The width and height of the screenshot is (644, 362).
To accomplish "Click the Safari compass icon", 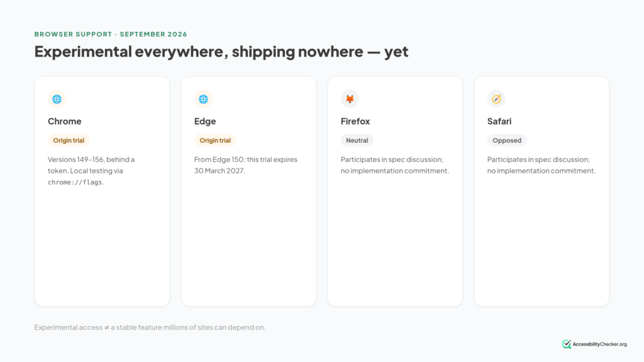I will coord(496,99).
